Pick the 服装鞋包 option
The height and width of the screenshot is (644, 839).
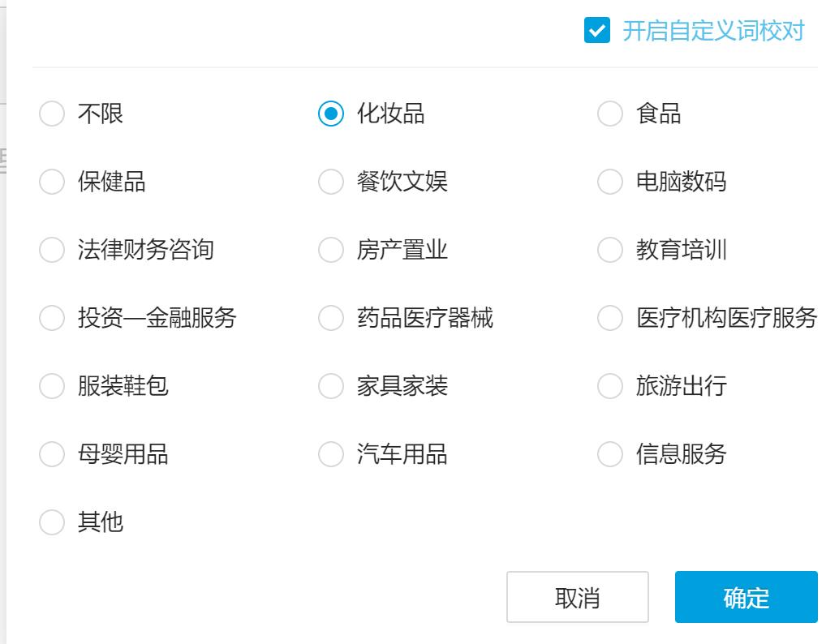click(51, 386)
